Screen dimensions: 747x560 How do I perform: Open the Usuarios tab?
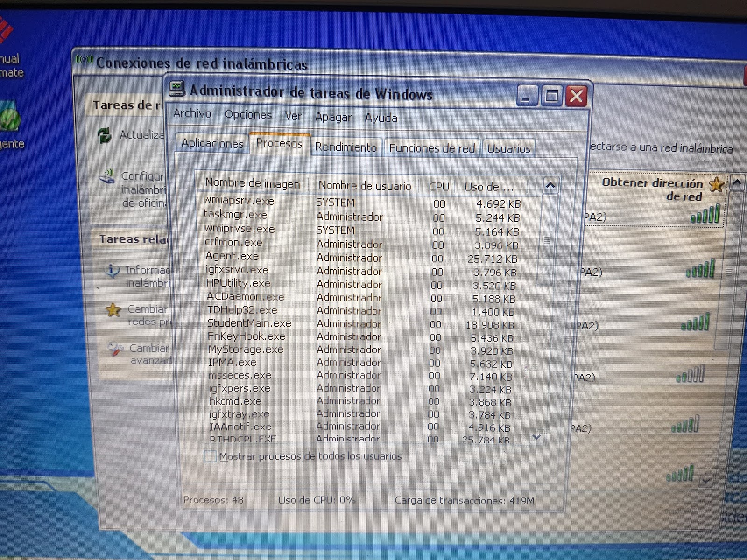point(509,148)
